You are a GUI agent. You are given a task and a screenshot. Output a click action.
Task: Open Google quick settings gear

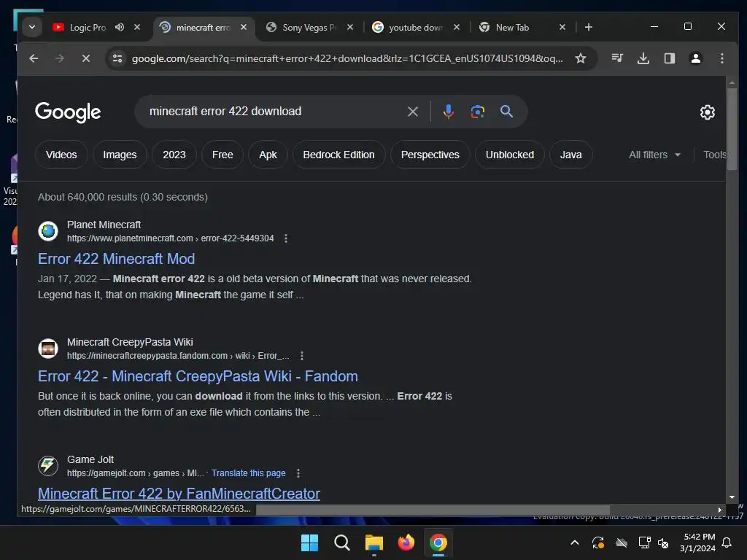tap(708, 112)
